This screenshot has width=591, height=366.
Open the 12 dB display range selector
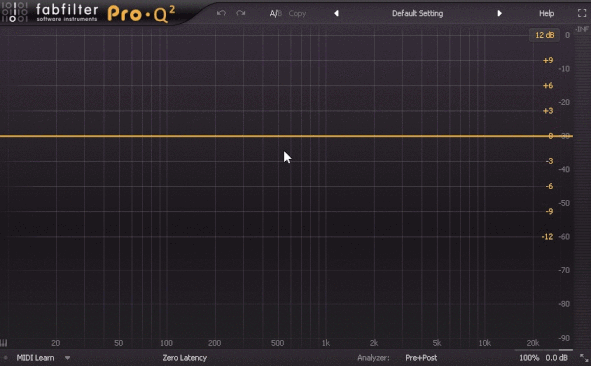tap(545, 35)
